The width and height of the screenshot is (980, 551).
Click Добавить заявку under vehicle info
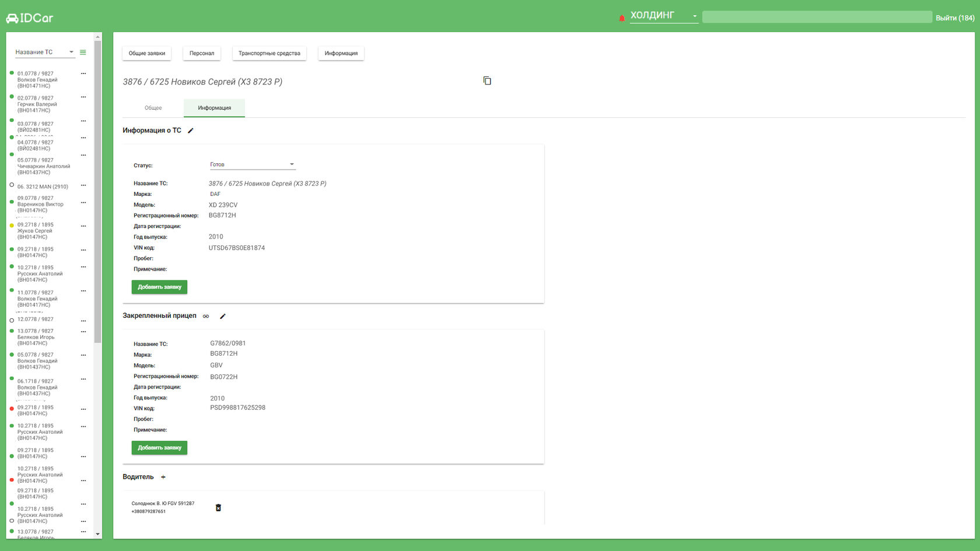159,287
